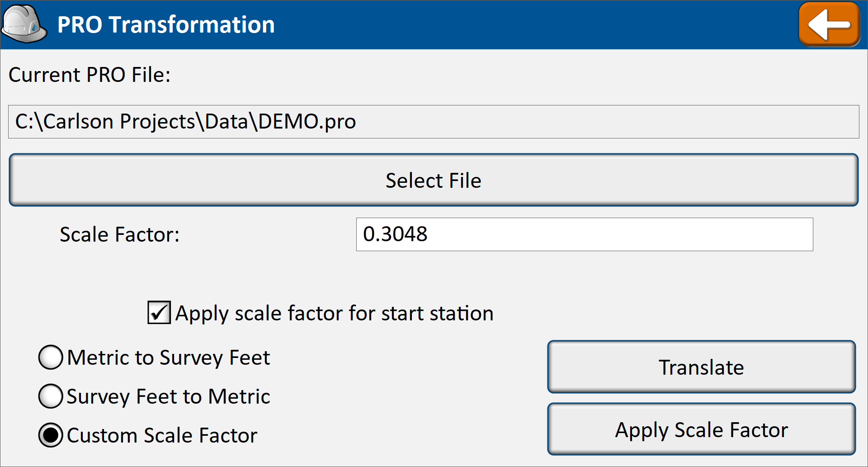Click the Apply Scale Factor button
The image size is (868, 467).
701,429
